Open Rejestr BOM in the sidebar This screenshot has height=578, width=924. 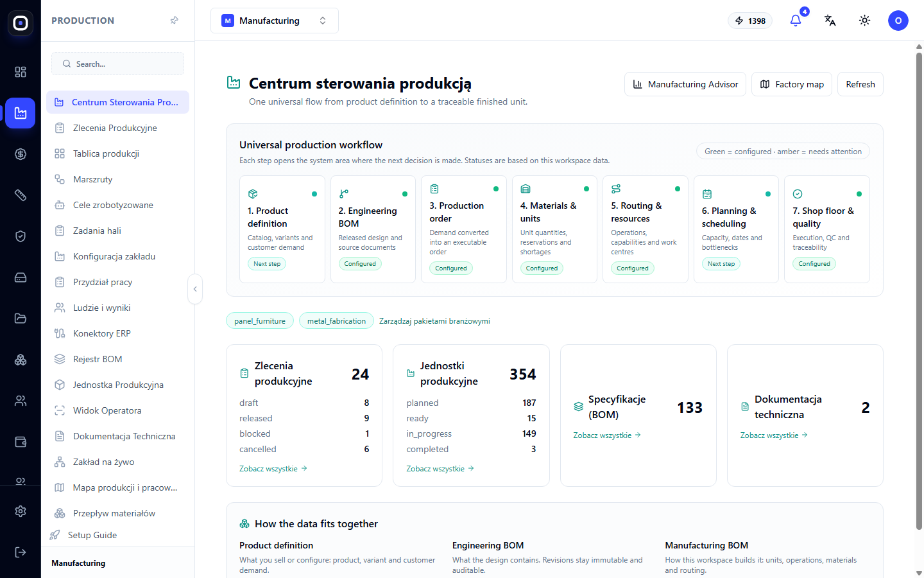117,359
